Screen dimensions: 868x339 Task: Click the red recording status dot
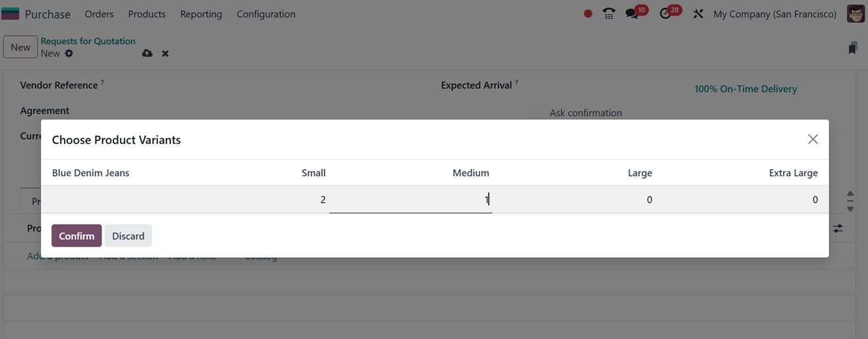[x=588, y=14]
